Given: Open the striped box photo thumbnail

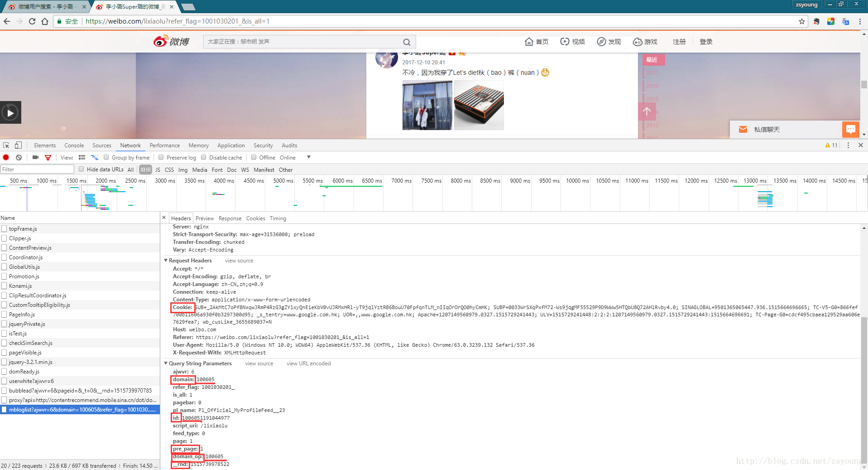Looking at the screenshot, I should click(479, 105).
